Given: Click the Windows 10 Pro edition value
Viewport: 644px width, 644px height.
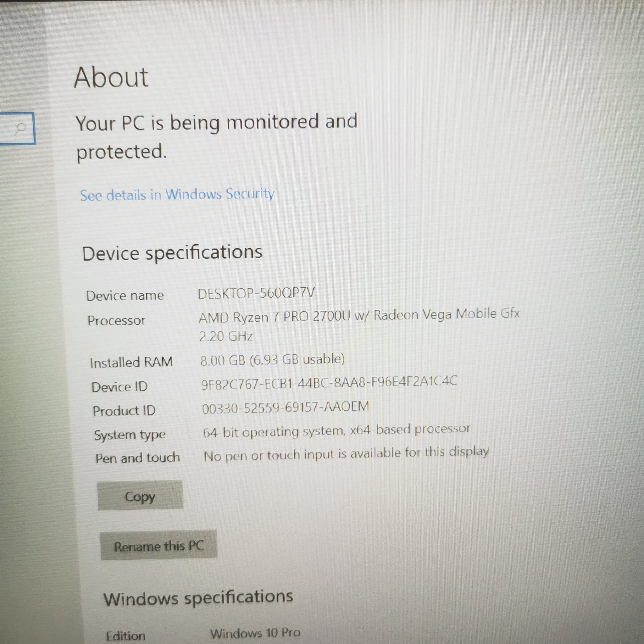Looking at the screenshot, I should (x=255, y=633).
